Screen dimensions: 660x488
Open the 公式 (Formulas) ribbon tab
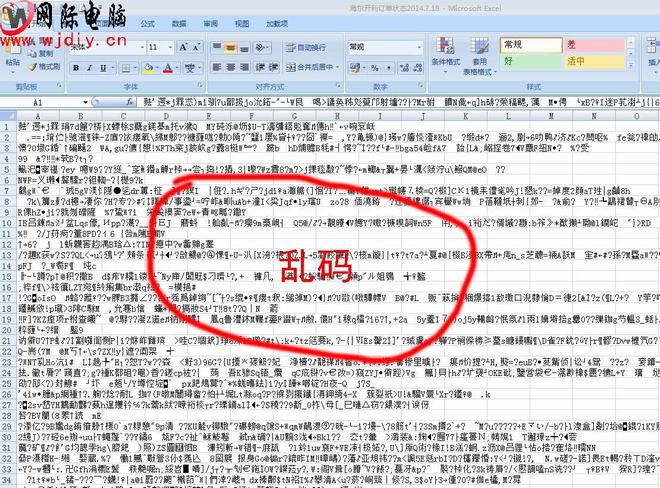tap(147, 22)
